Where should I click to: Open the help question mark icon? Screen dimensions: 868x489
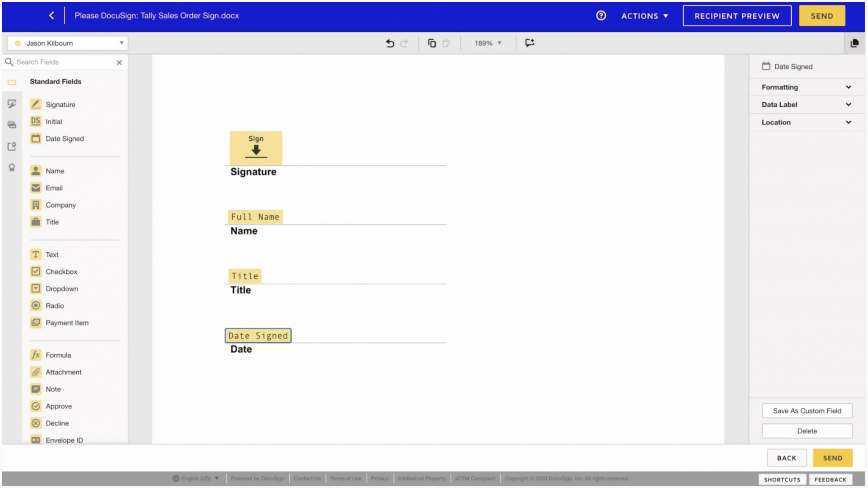tap(601, 16)
